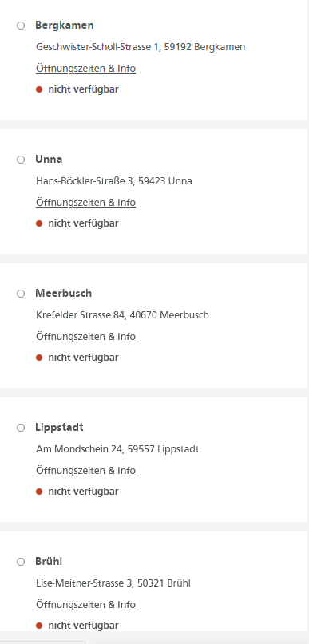Click the red availability dot for Brühl
The image size is (309, 644).
pos(39,626)
